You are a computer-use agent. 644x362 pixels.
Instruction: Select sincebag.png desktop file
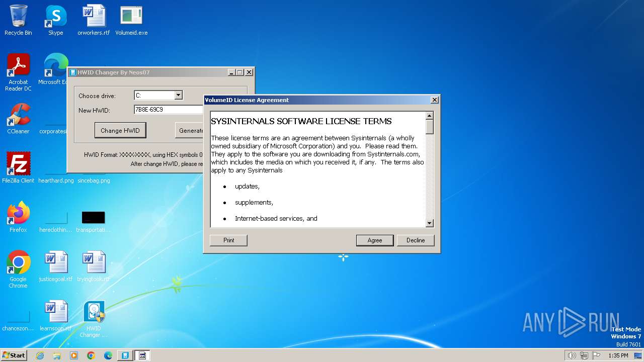pyautogui.click(x=94, y=180)
